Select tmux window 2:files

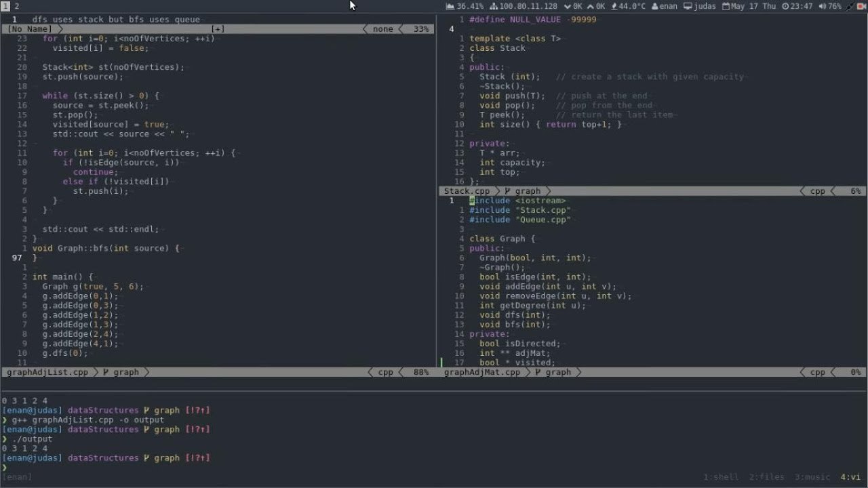(767, 477)
